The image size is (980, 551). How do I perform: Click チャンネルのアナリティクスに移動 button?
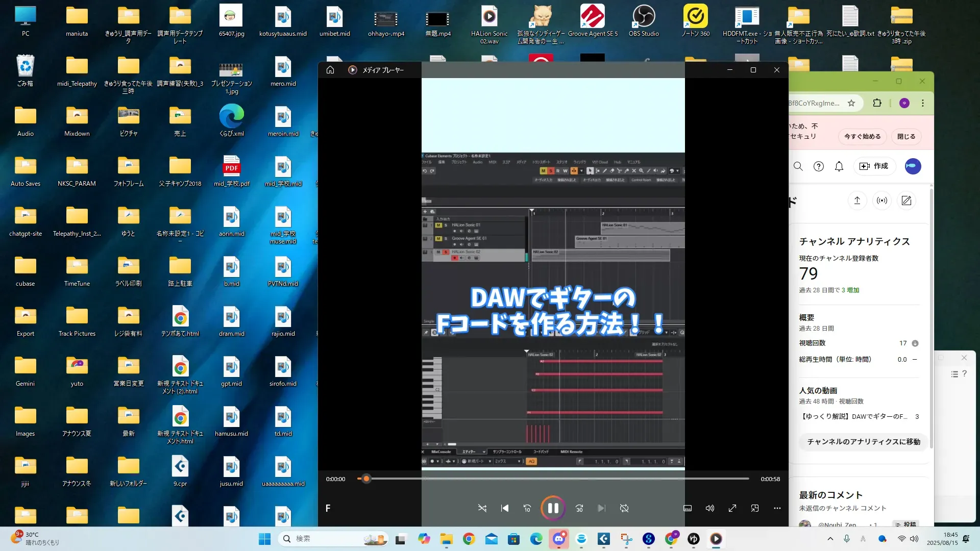pos(863,442)
